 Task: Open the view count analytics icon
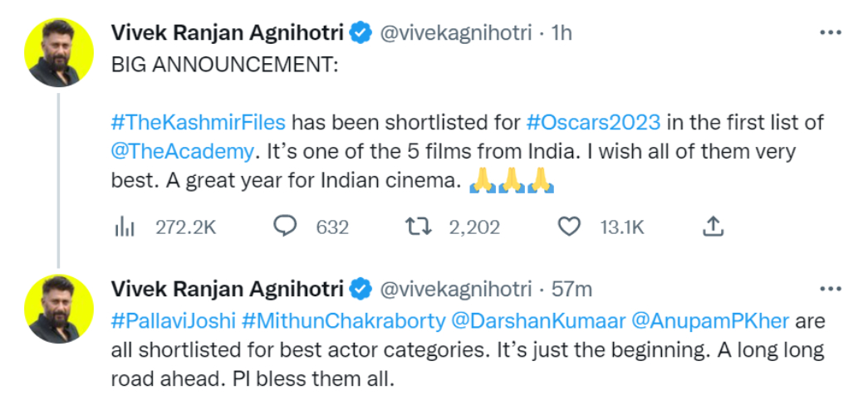tap(124, 227)
